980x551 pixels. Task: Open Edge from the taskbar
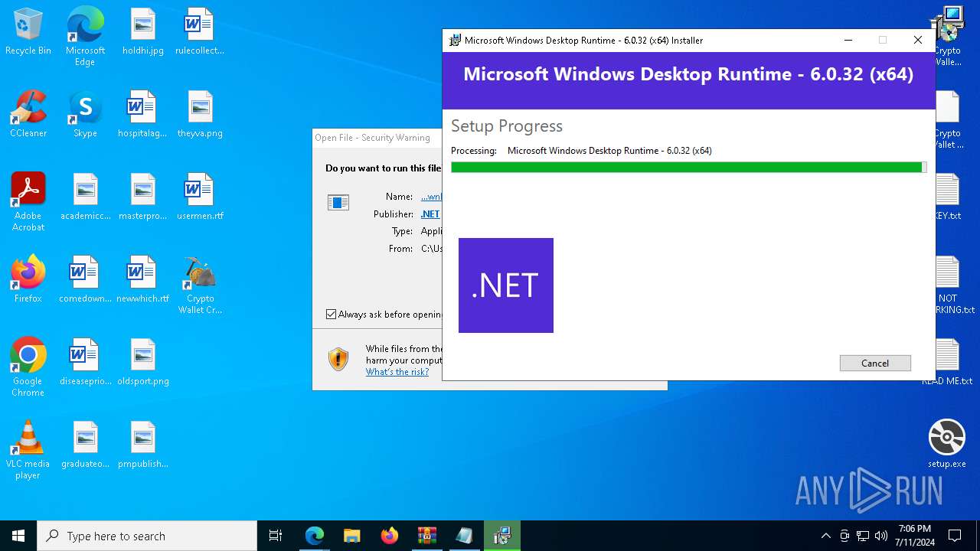(x=315, y=536)
